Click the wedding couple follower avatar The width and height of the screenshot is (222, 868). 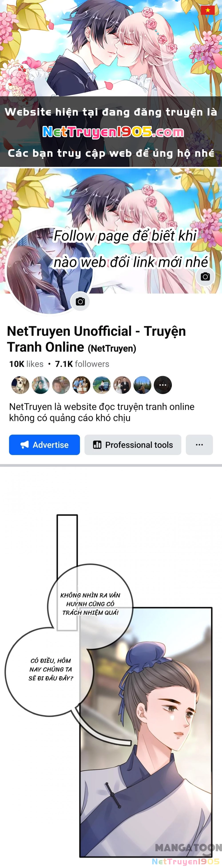(x=122, y=385)
